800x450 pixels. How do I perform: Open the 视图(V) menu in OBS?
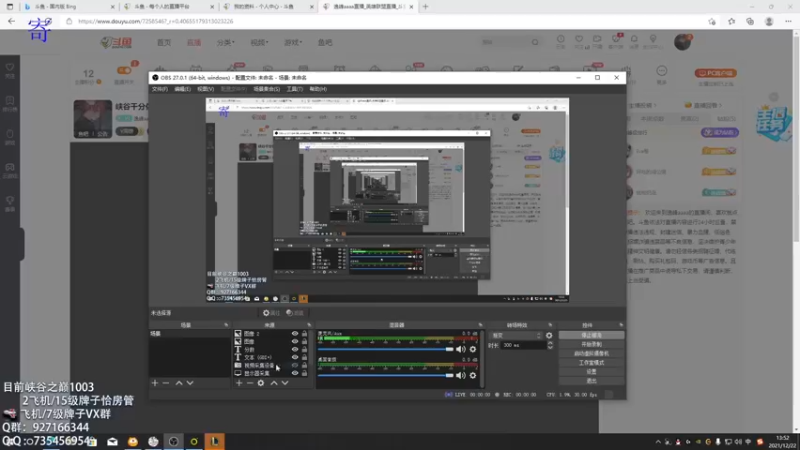(205, 89)
